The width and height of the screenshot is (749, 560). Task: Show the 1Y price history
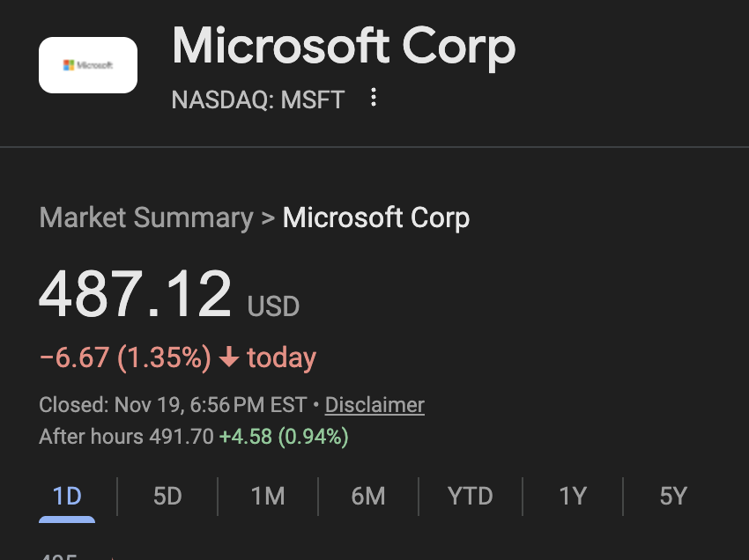pos(573,497)
